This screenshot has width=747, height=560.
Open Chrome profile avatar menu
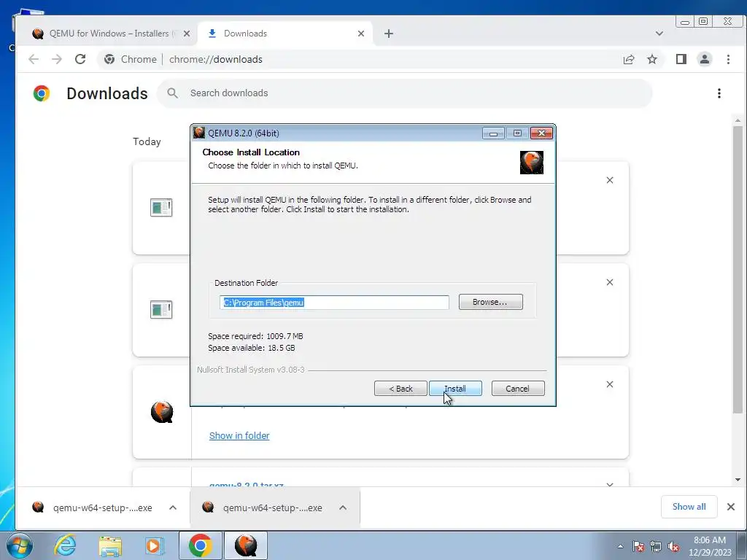(705, 59)
